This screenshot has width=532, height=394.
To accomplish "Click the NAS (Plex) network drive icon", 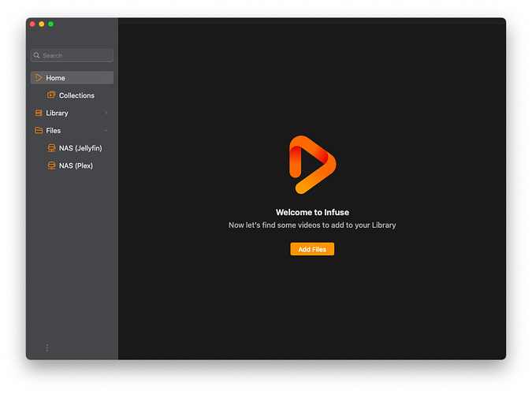I will click(51, 165).
